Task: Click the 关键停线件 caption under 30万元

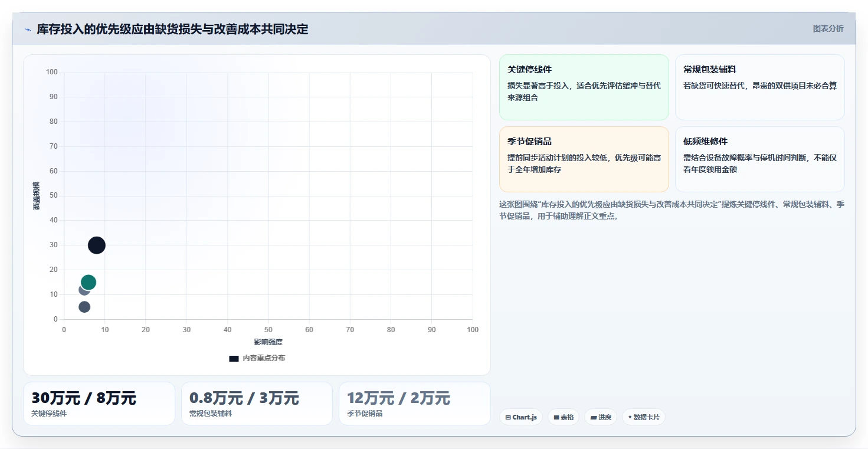Action: [x=49, y=414]
